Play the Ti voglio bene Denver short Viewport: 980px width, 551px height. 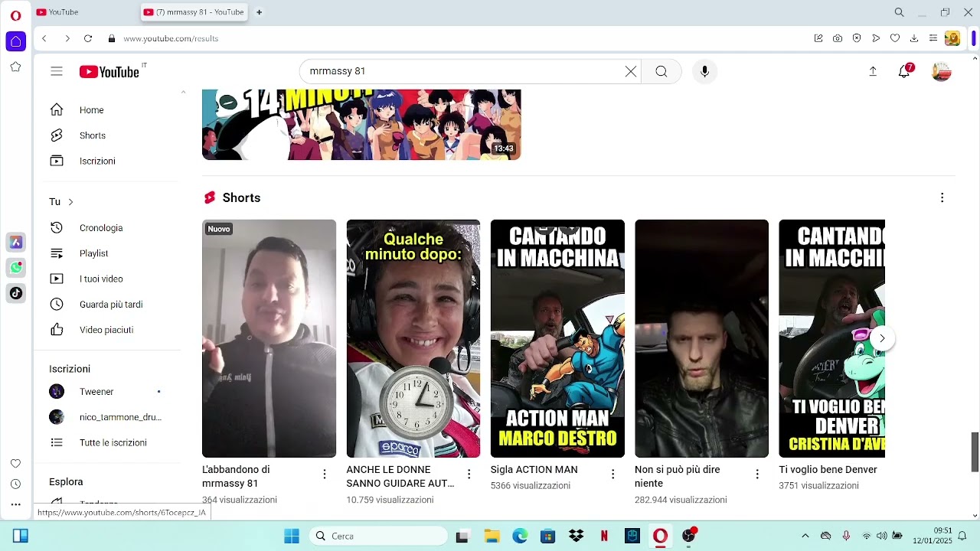(x=831, y=338)
